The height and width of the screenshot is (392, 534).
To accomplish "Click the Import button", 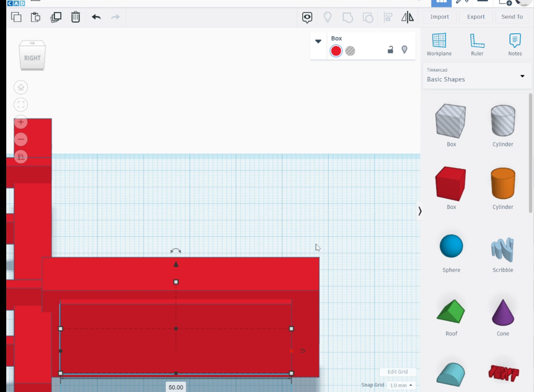I will (440, 17).
